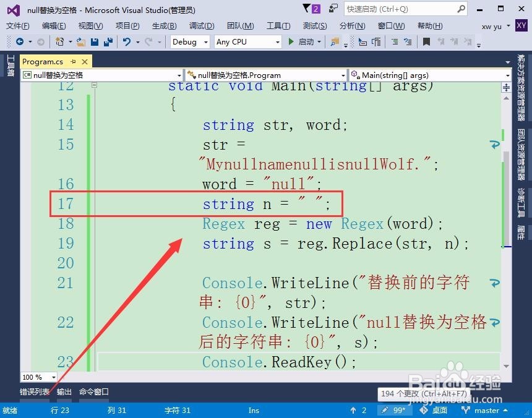Select the Redo toolbar icon

pos(149,41)
